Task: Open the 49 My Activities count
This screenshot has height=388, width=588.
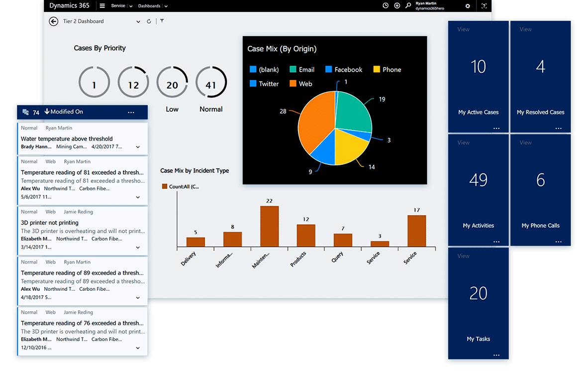Action: 478,180
